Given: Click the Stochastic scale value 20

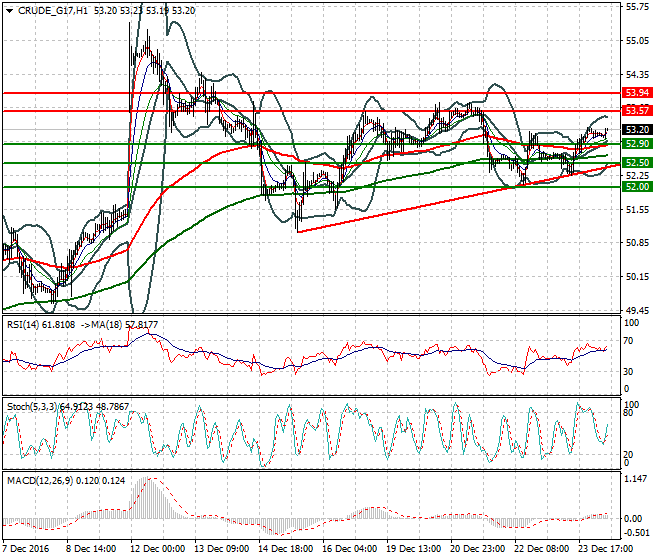Looking at the screenshot, I should tap(628, 455).
